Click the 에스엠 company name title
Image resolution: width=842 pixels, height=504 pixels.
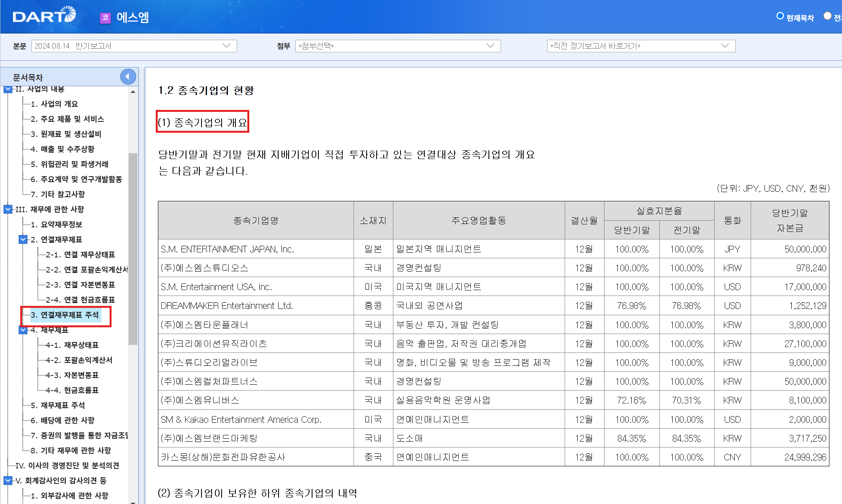coord(133,17)
